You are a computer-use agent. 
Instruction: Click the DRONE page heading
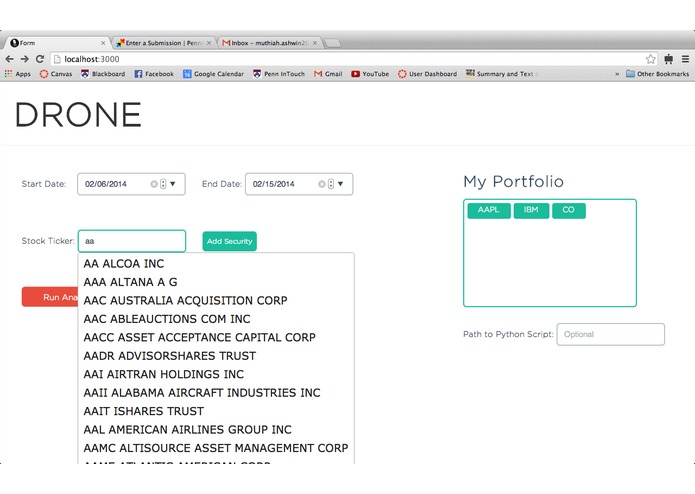point(78,115)
